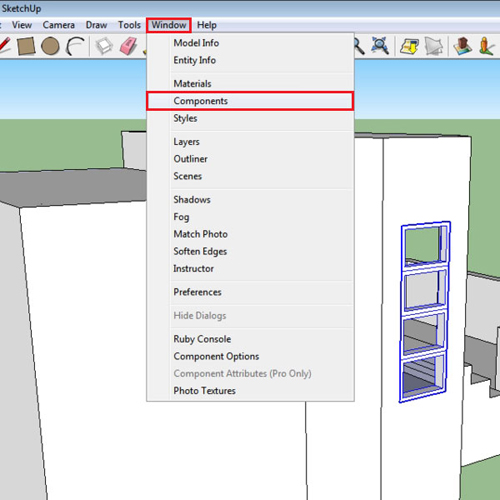The height and width of the screenshot is (500, 500).
Task: Click the Get Models icon
Action: (x=409, y=46)
